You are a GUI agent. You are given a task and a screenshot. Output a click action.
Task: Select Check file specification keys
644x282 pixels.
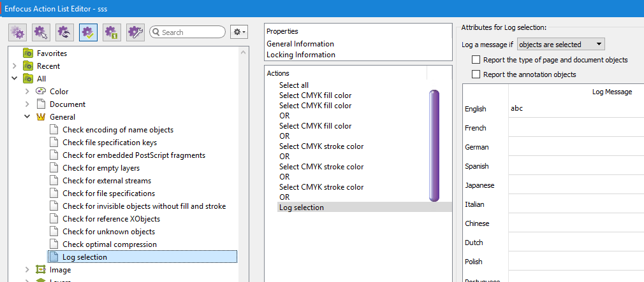click(x=110, y=142)
